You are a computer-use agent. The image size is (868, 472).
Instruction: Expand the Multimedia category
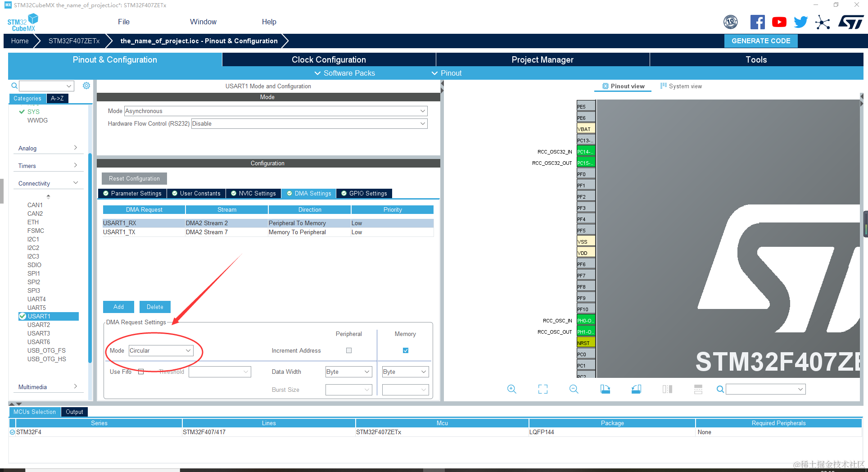click(48, 387)
